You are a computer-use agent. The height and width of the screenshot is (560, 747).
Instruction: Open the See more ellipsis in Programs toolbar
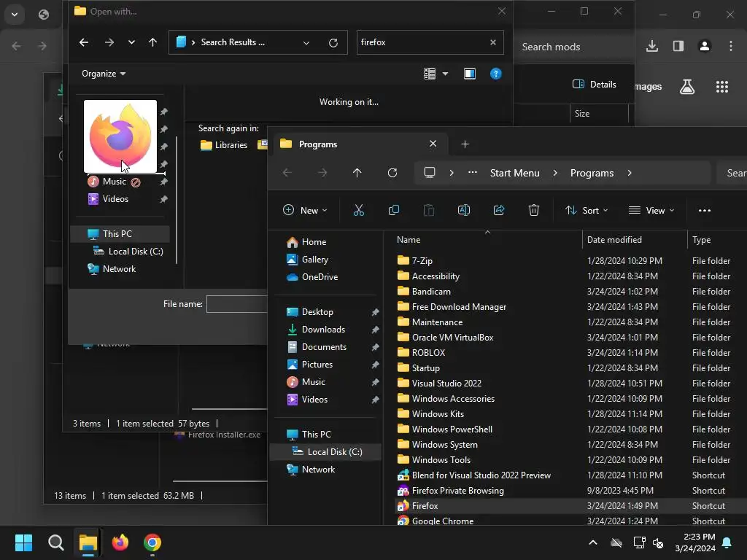pos(704,210)
